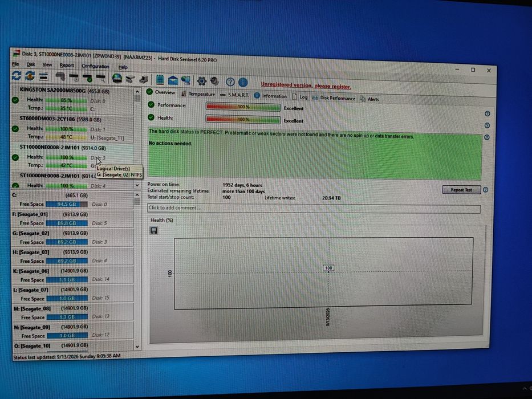Click down arrow of disk list scrollbar

pos(137,185)
